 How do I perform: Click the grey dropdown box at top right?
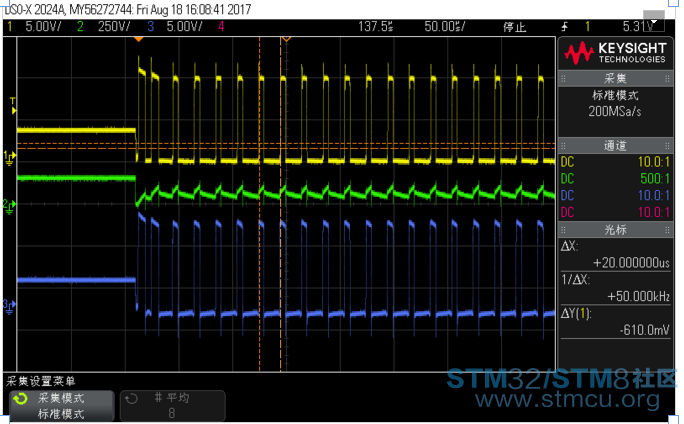click(x=654, y=20)
